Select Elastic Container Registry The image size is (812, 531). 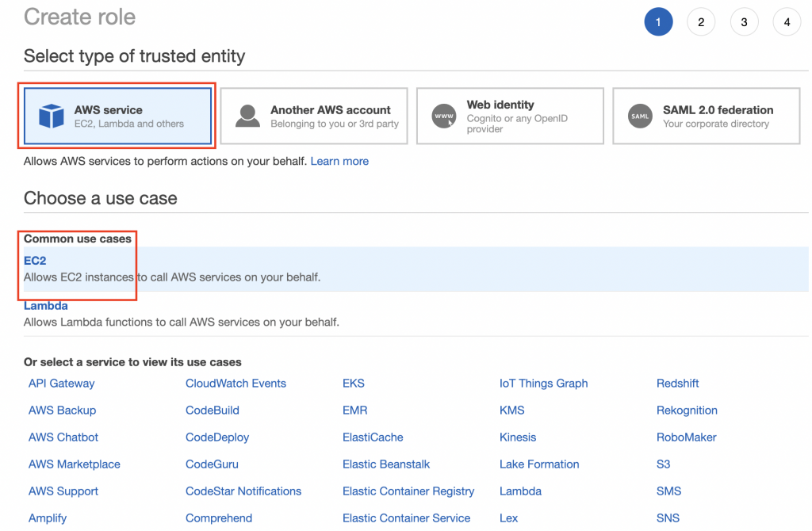[408, 491]
